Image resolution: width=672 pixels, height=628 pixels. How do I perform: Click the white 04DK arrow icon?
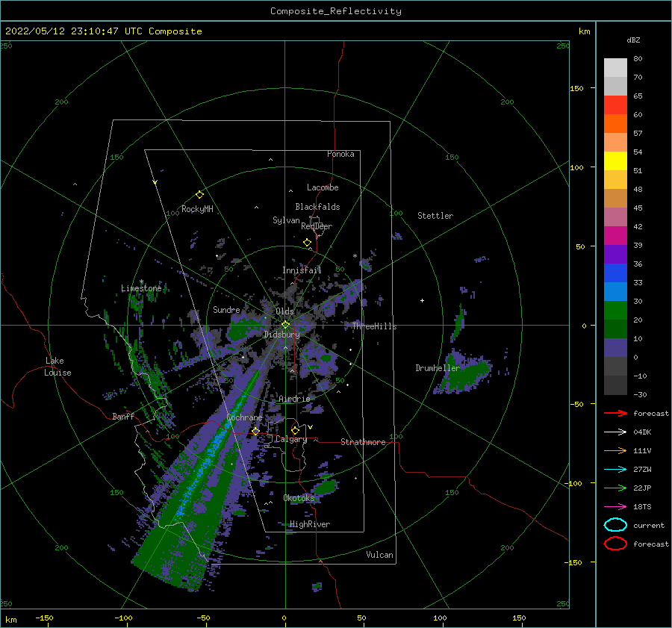click(615, 432)
